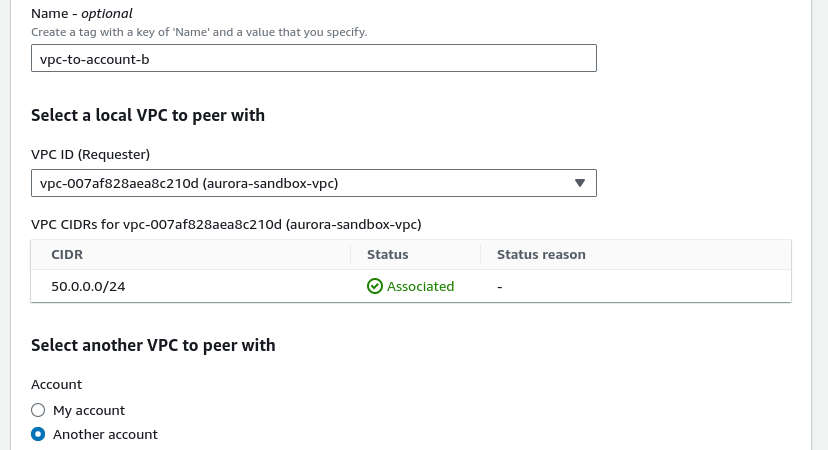Click into the Name tag input field
The image size is (828, 450).
[x=314, y=58]
